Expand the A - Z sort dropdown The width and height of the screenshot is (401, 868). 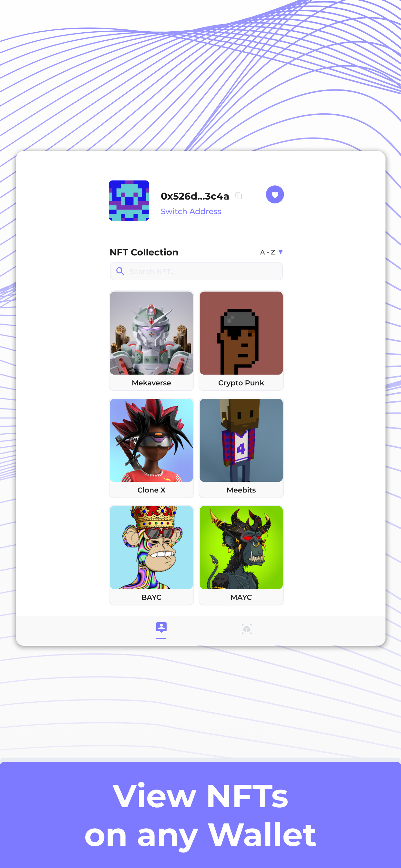pos(271,252)
